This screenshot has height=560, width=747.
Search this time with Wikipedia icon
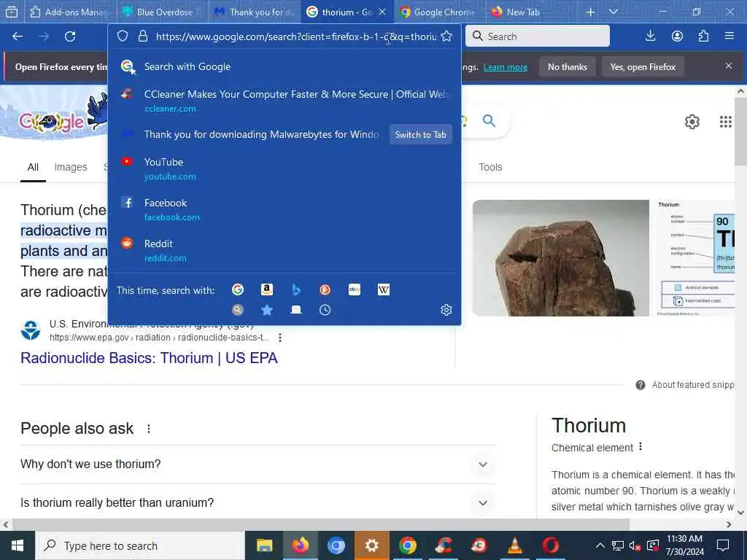384,289
